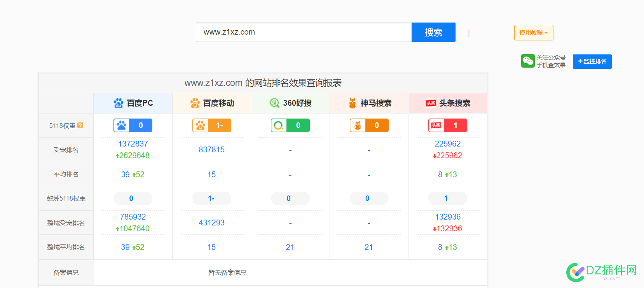Screen dimensions: 644x288
Task: Click the Baidu mobile paw icon in header
Action: (195, 103)
